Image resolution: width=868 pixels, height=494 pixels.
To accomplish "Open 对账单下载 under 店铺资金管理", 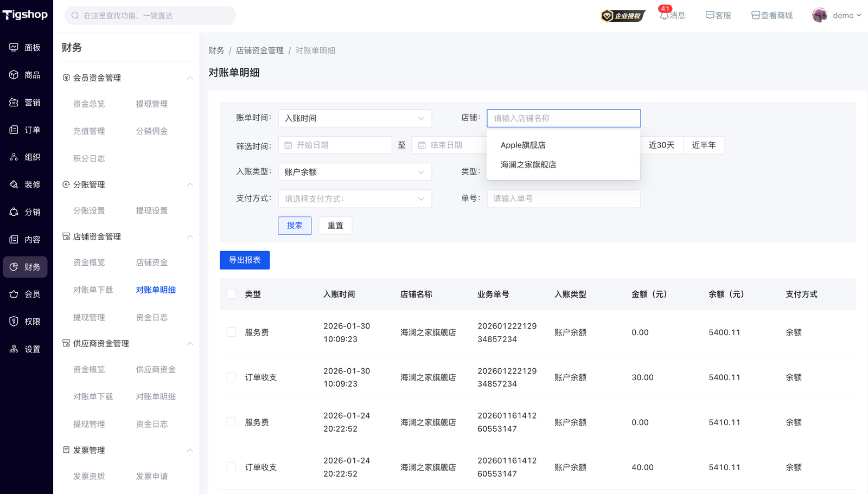I will click(93, 290).
